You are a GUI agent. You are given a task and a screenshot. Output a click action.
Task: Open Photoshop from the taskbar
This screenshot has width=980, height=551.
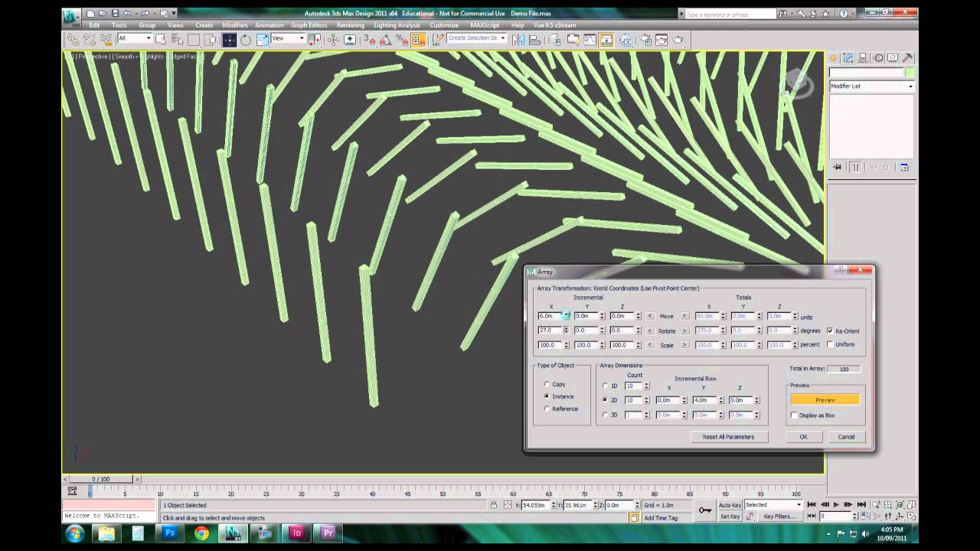(169, 533)
